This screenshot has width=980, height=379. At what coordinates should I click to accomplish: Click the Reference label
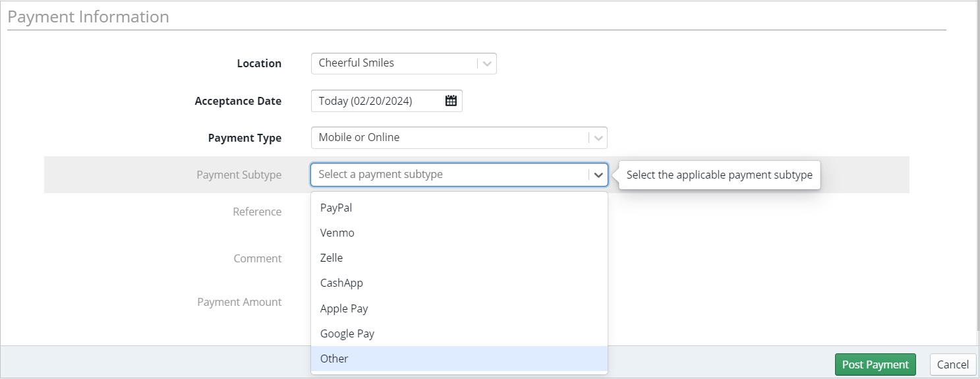257,212
